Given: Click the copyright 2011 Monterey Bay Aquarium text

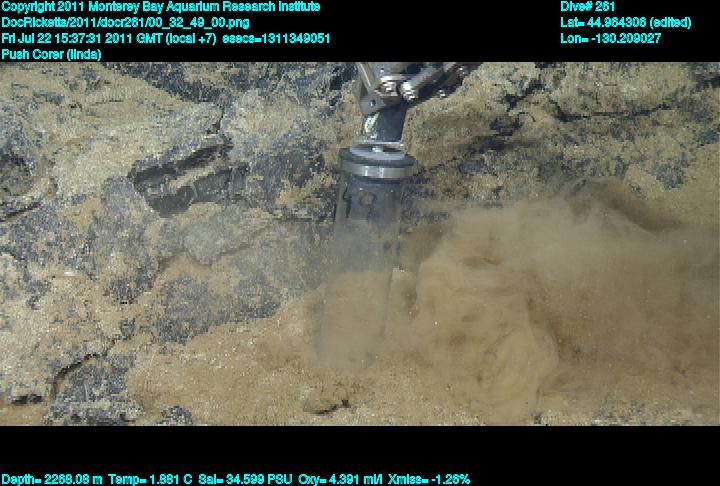Looking at the screenshot, I should [161, 7].
